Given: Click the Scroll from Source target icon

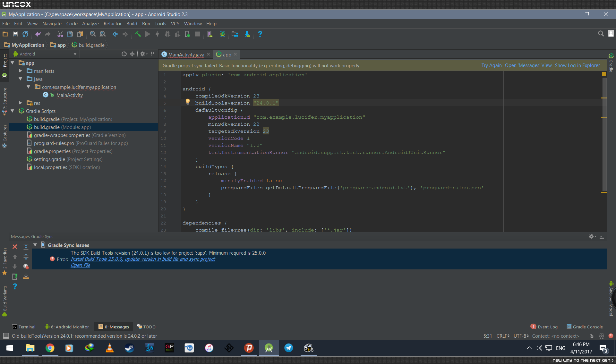Looking at the screenshot, I should tap(124, 54).
